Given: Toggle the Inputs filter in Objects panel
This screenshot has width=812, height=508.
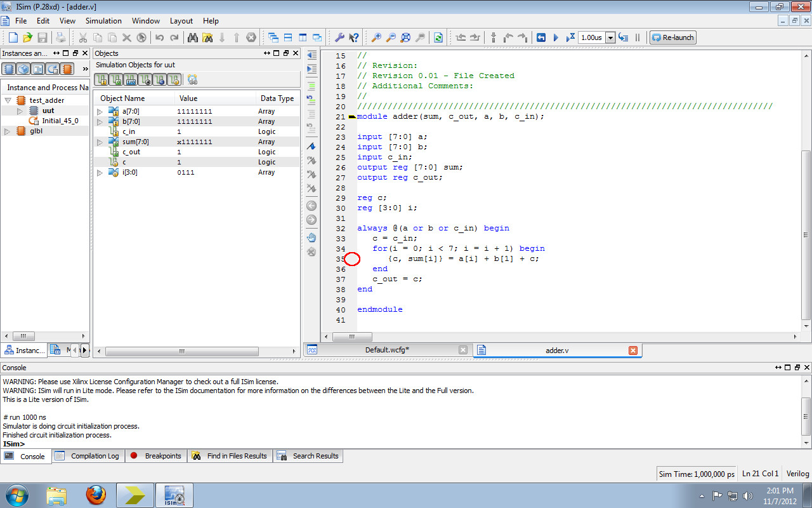Looking at the screenshot, I should tap(102, 80).
